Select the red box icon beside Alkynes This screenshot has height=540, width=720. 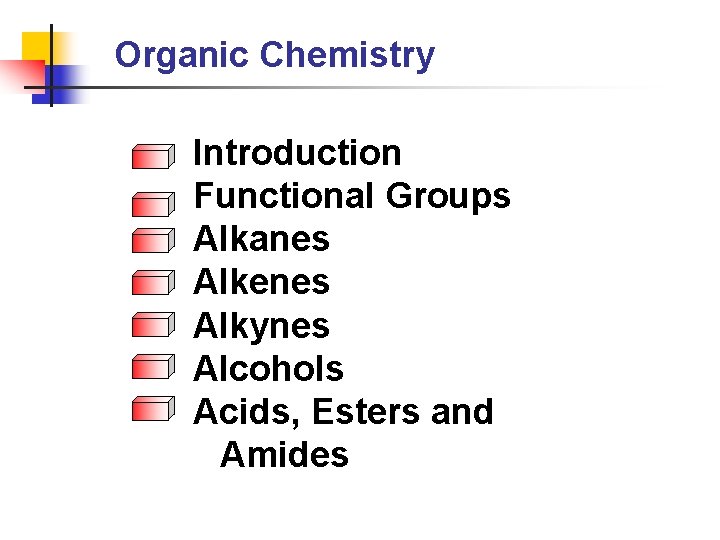pyautogui.click(x=153, y=325)
